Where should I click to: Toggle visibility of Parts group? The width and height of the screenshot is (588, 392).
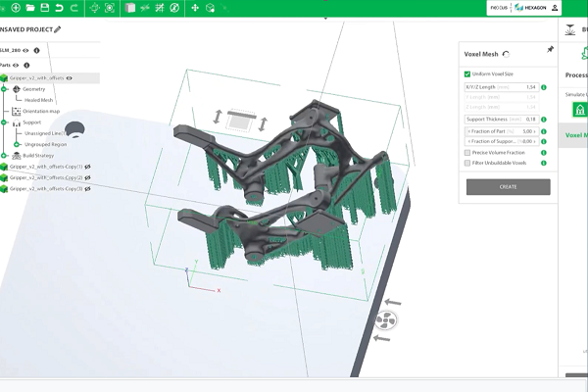pos(16,66)
